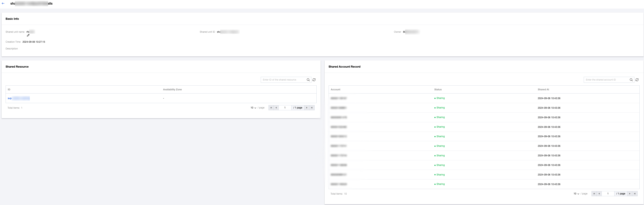The height and width of the screenshot is (205, 644).
Task: Click the Availability Zone column header
Action: 172,90
